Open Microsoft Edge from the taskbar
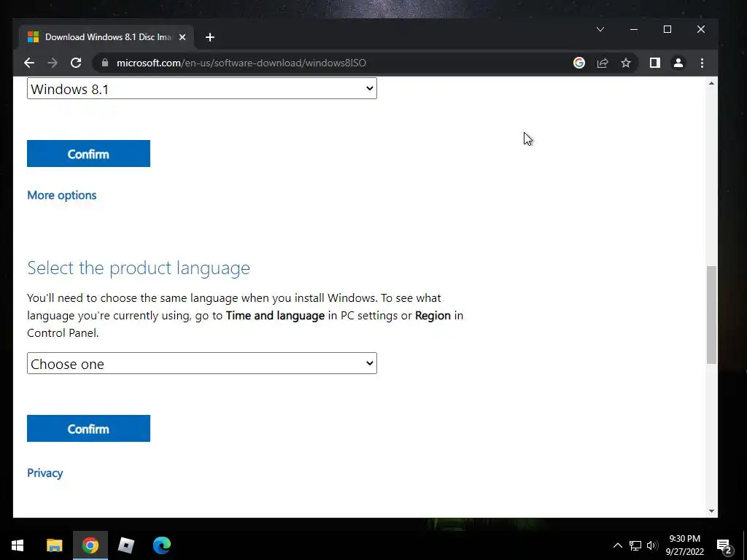 point(161,545)
